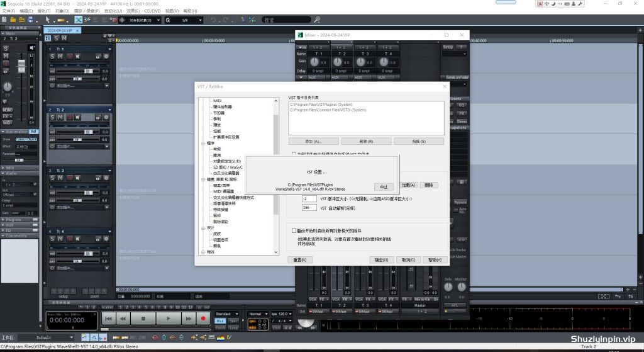Click the global M mute button above tracks
Image resolution: width=644 pixels, height=352 pixels.
[64, 38]
